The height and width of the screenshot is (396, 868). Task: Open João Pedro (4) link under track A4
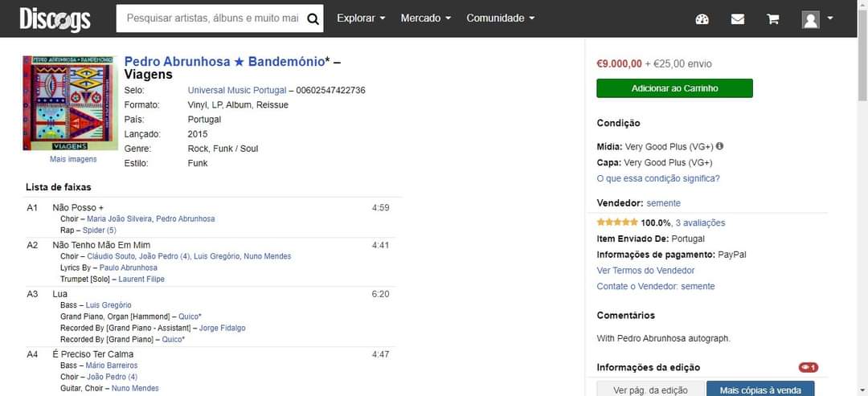tap(112, 378)
